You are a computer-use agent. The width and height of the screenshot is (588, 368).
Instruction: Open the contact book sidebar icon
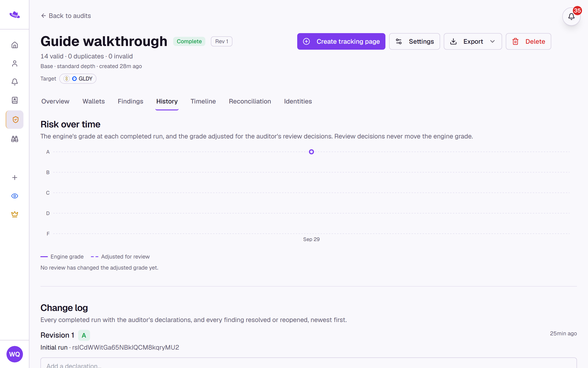(x=14, y=100)
